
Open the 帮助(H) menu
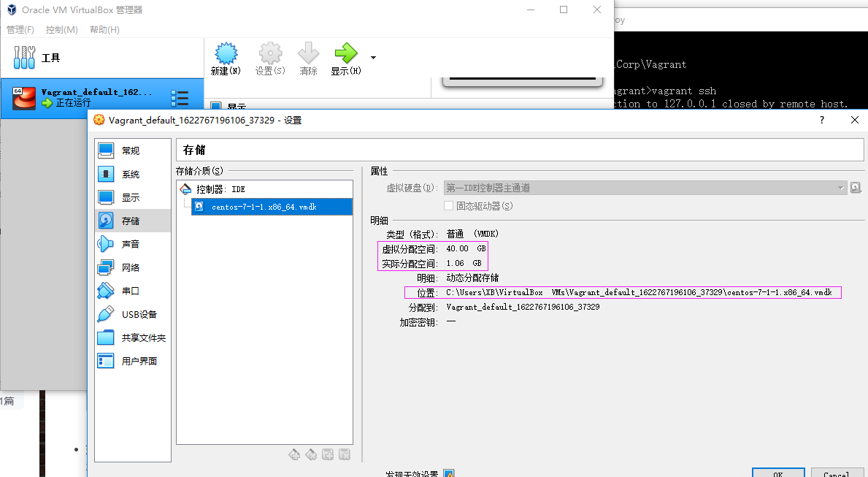click(104, 29)
